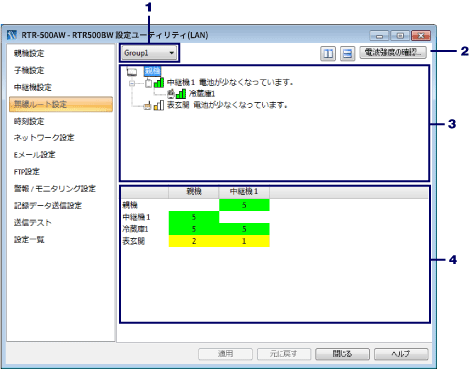This screenshot has height=370, width=469.
Task: Click yellow cell with value 2
Action: click(194, 241)
